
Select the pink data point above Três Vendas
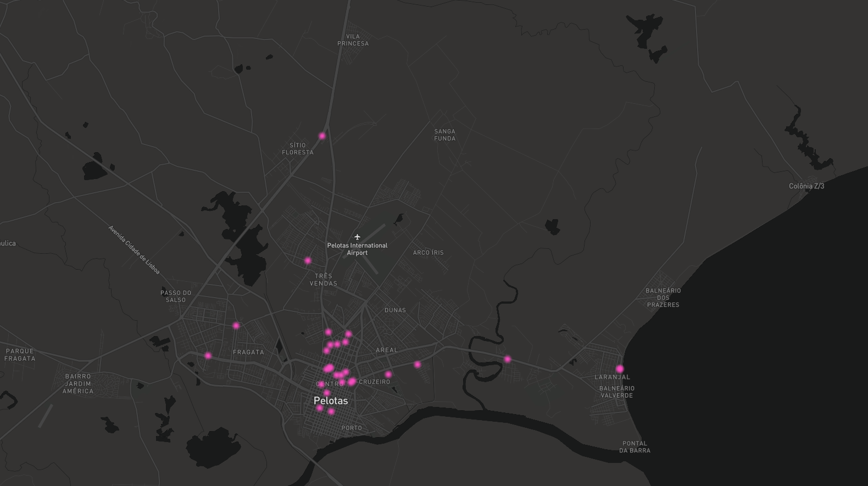(x=308, y=260)
